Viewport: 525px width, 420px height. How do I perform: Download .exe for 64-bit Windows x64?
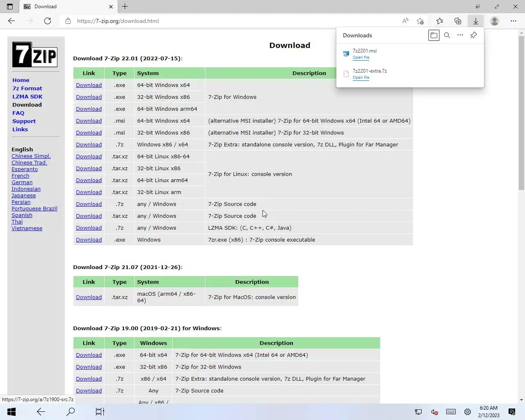[x=89, y=85]
